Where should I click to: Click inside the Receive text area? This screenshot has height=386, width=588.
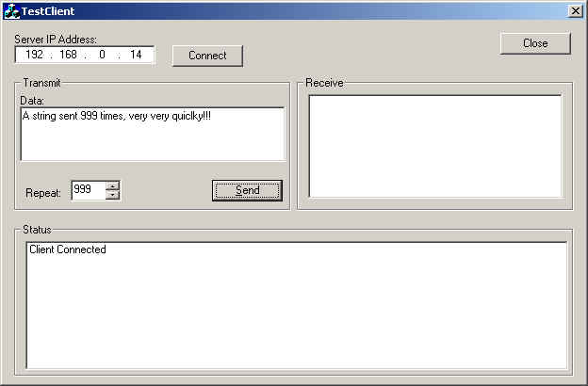[435, 146]
